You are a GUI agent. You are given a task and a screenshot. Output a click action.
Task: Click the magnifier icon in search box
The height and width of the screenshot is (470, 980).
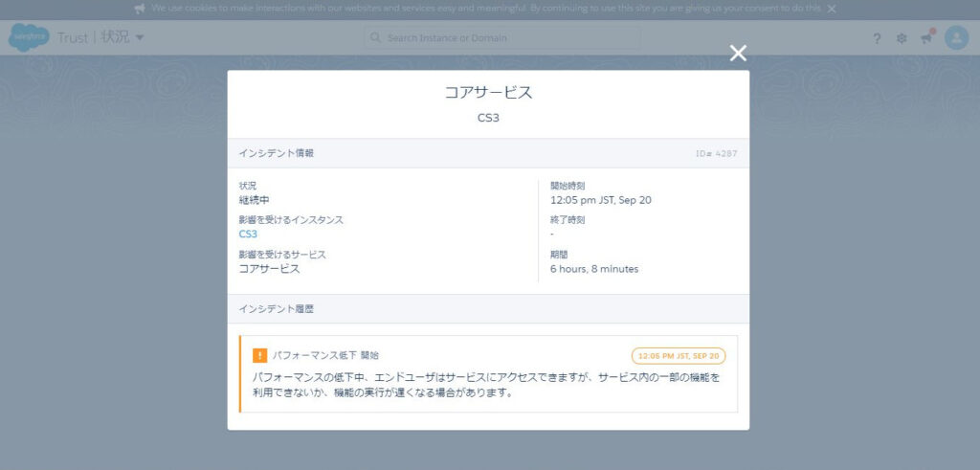pos(376,38)
